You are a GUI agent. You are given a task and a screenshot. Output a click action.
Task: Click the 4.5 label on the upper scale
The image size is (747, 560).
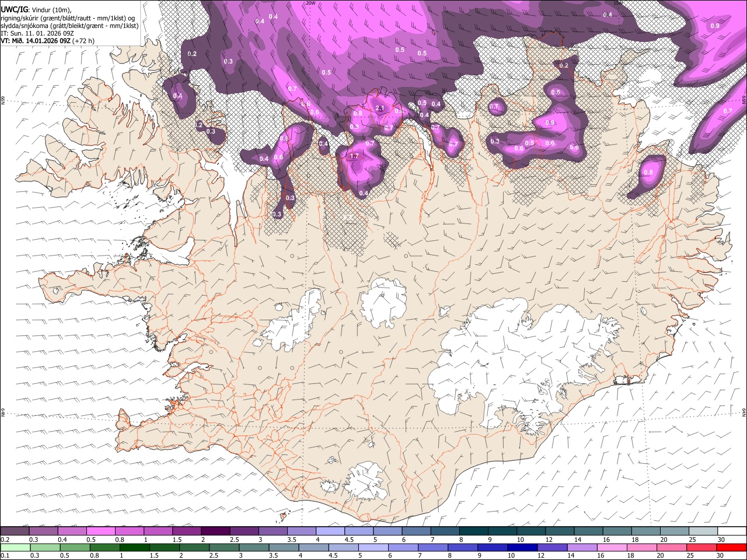pyautogui.click(x=349, y=540)
